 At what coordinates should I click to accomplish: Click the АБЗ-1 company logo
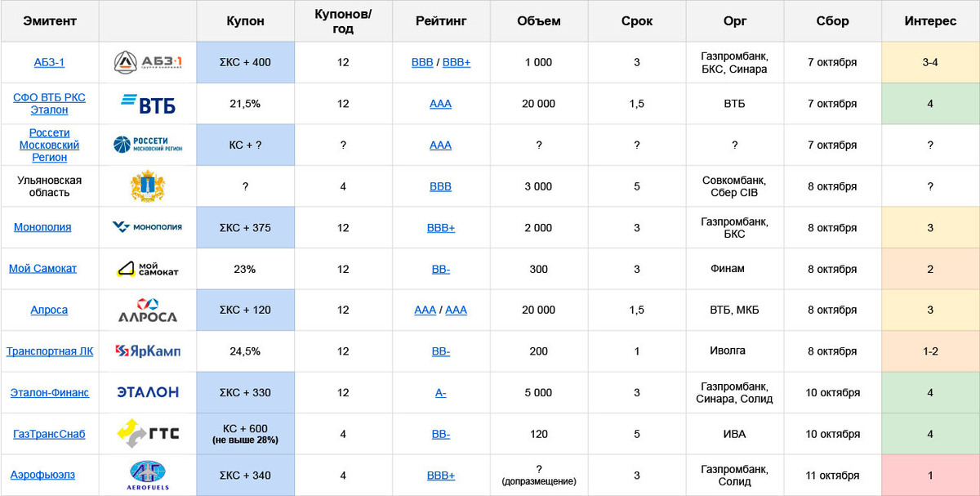(147, 63)
